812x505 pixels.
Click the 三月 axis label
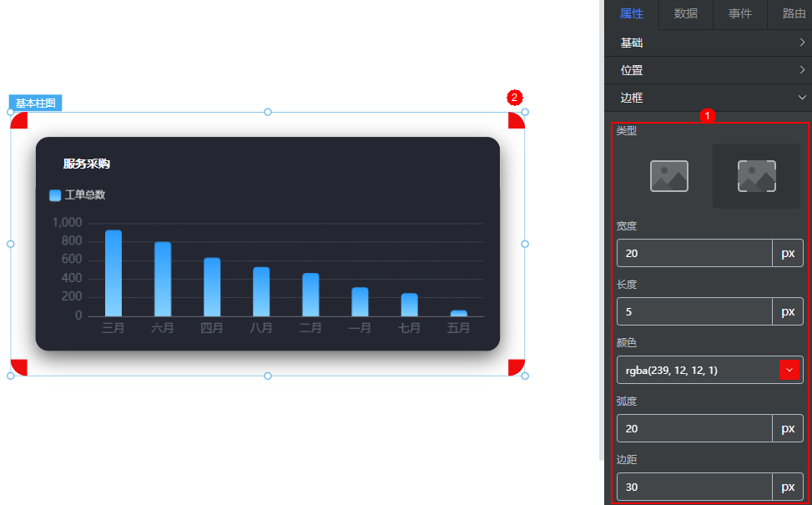(x=113, y=328)
